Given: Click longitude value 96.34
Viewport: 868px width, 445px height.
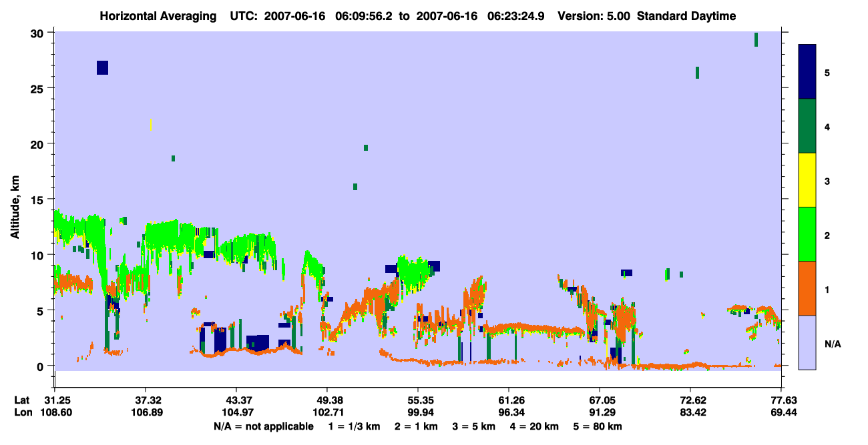Looking at the screenshot, I should [x=509, y=412].
